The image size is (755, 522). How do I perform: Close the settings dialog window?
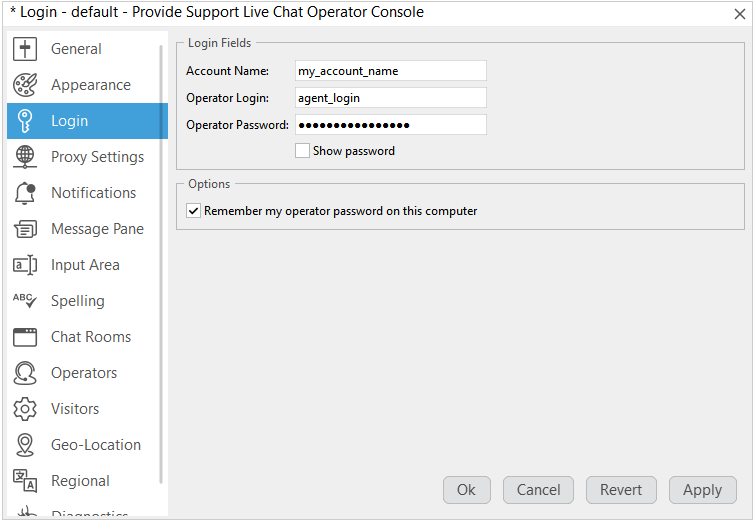pos(740,14)
